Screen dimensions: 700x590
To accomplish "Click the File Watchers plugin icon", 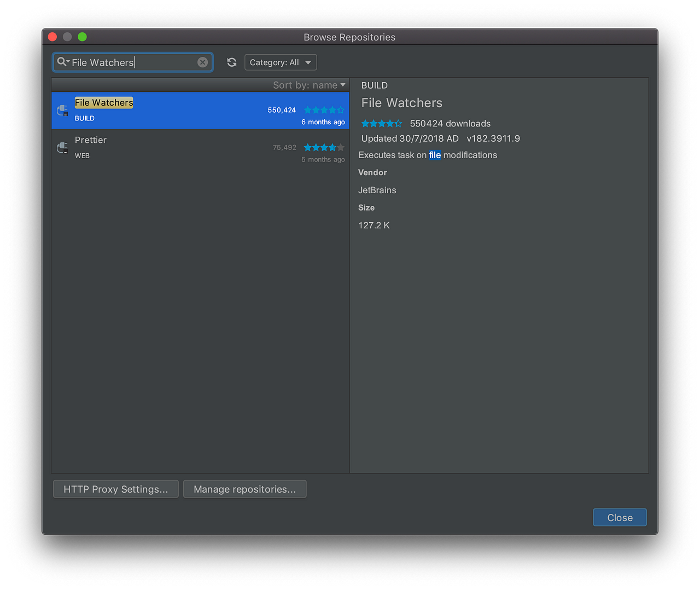I will [x=63, y=110].
